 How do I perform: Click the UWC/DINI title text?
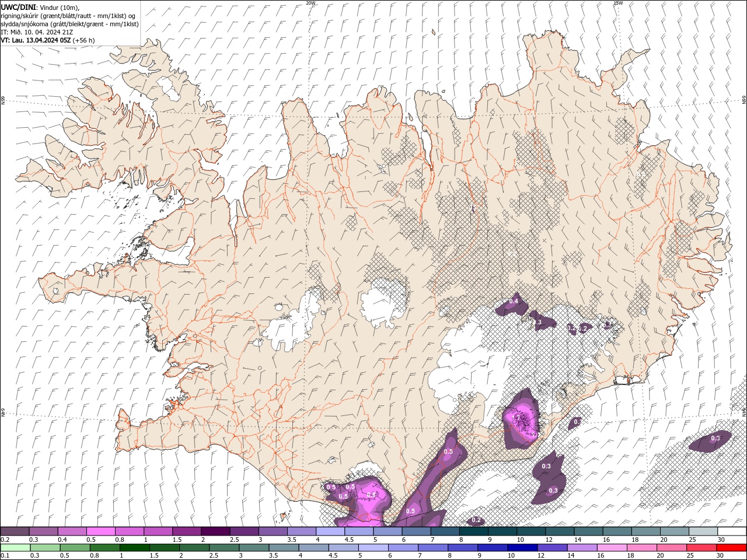[x=18, y=7]
